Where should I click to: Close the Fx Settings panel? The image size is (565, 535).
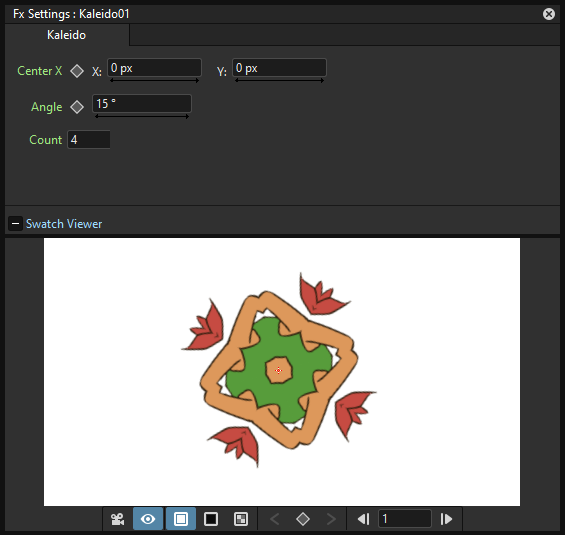click(549, 14)
